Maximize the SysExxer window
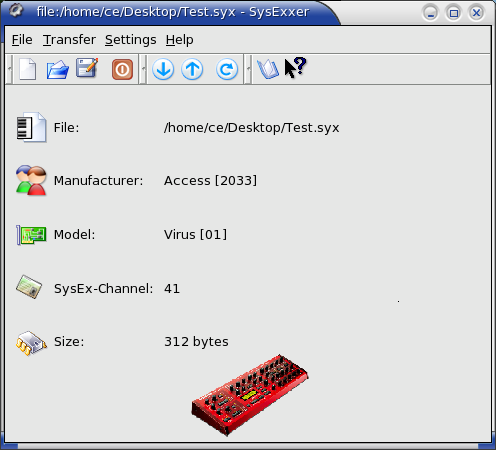This screenshot has width=496, height=450. pos(453,13)
